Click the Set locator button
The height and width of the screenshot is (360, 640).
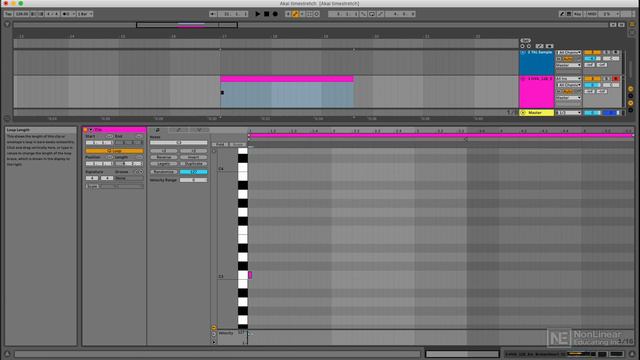[525, 40]
